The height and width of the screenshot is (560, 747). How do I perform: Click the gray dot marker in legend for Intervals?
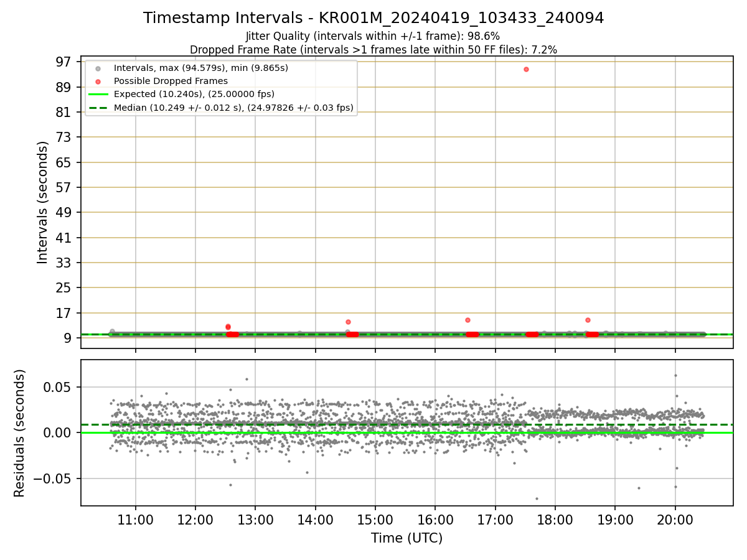pyautogui.click(x=98, y=68)
